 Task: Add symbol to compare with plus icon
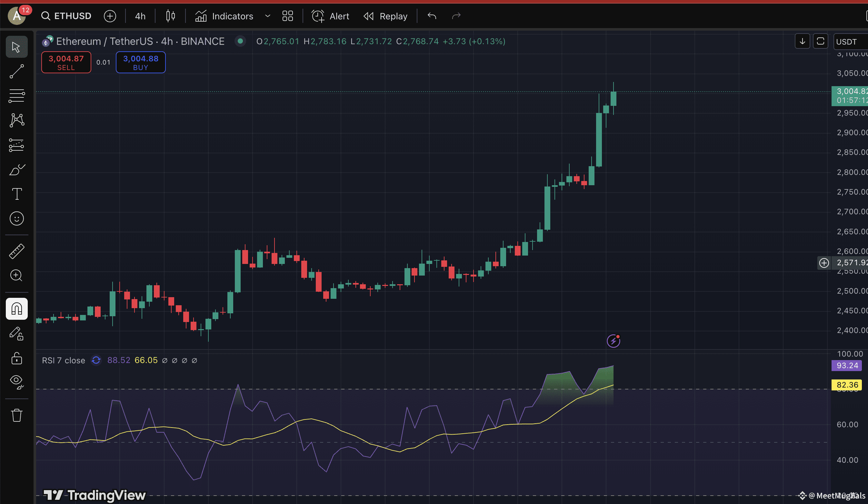110,16
